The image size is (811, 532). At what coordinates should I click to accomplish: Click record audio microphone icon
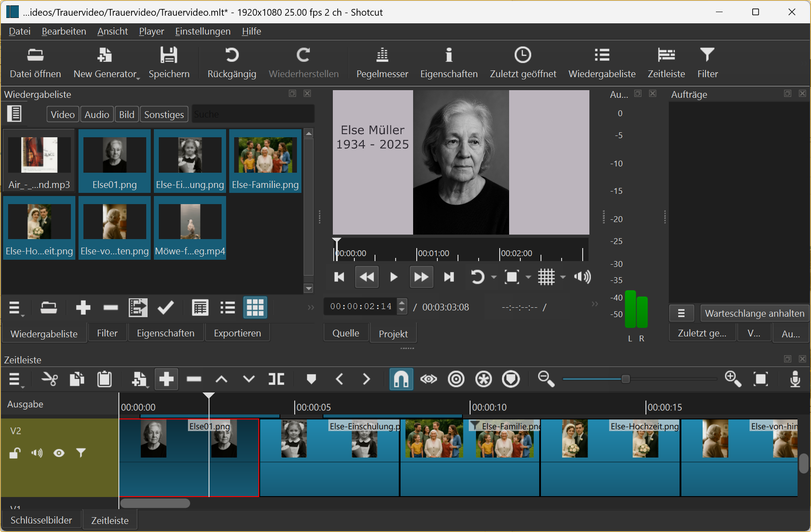click(795, 379)
